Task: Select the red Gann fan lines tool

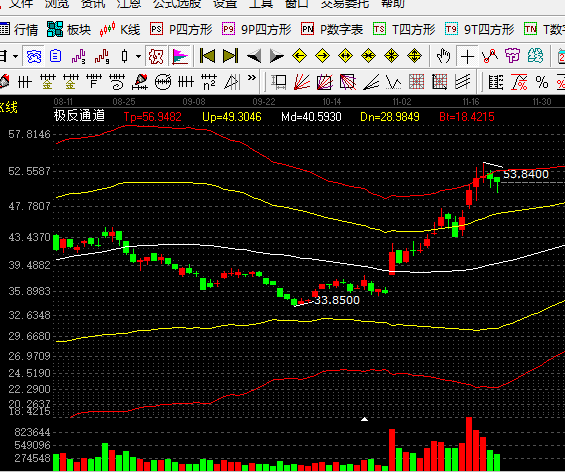Action: [x=302, y=82]
